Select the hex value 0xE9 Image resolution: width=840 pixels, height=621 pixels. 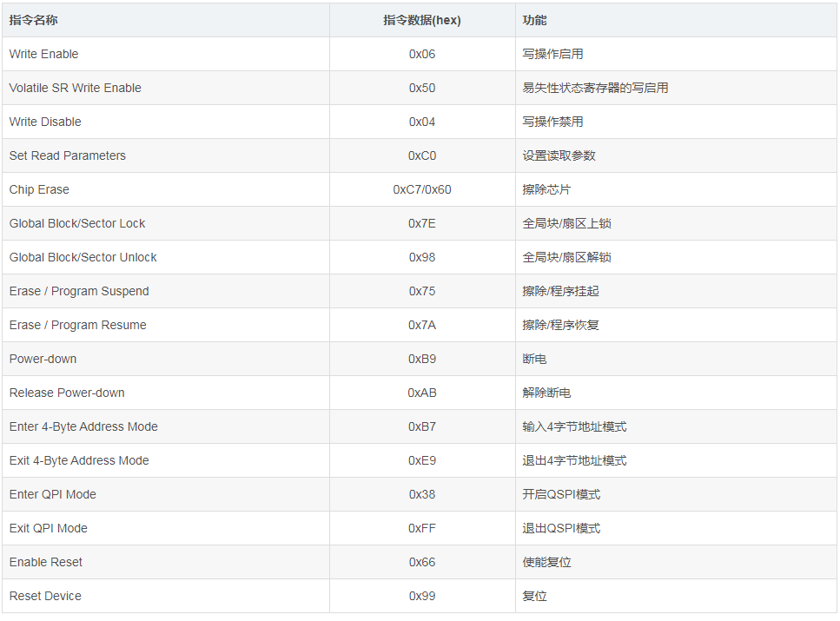coord(422,460)
